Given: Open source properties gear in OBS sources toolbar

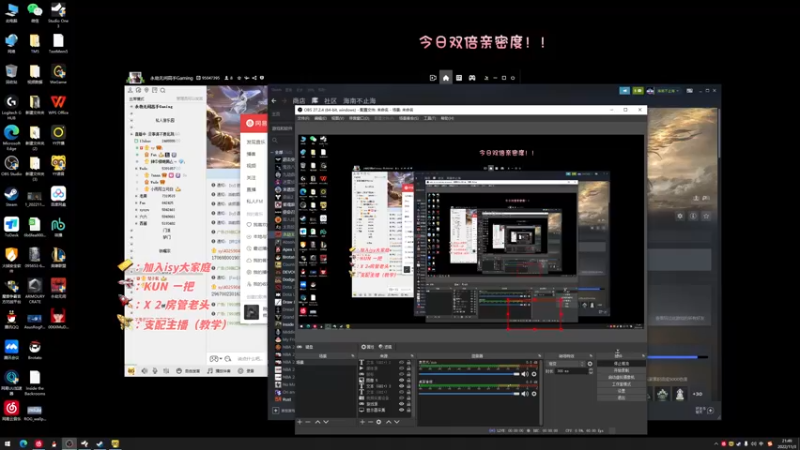Looking at the screenshot, I should point(379,422).
